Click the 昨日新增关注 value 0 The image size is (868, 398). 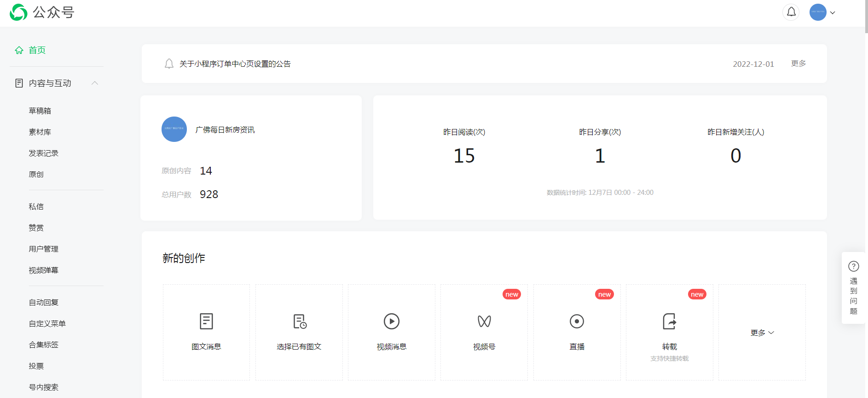click(x=735, y=156)
